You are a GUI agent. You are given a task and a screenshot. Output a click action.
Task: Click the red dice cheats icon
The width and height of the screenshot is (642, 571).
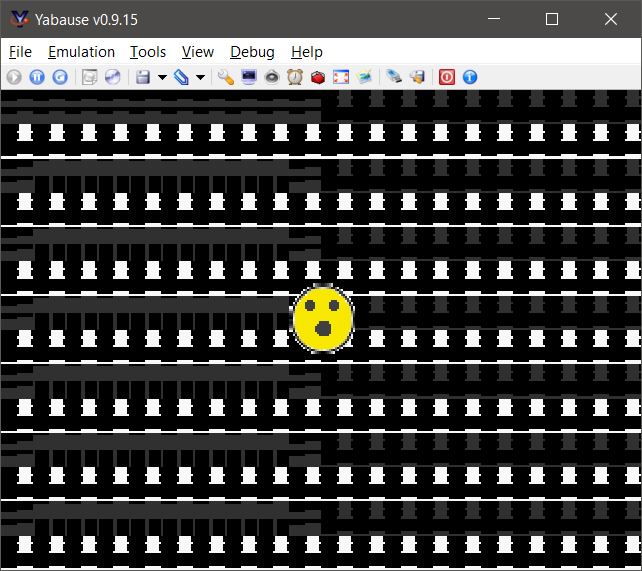tap(318, 77)
